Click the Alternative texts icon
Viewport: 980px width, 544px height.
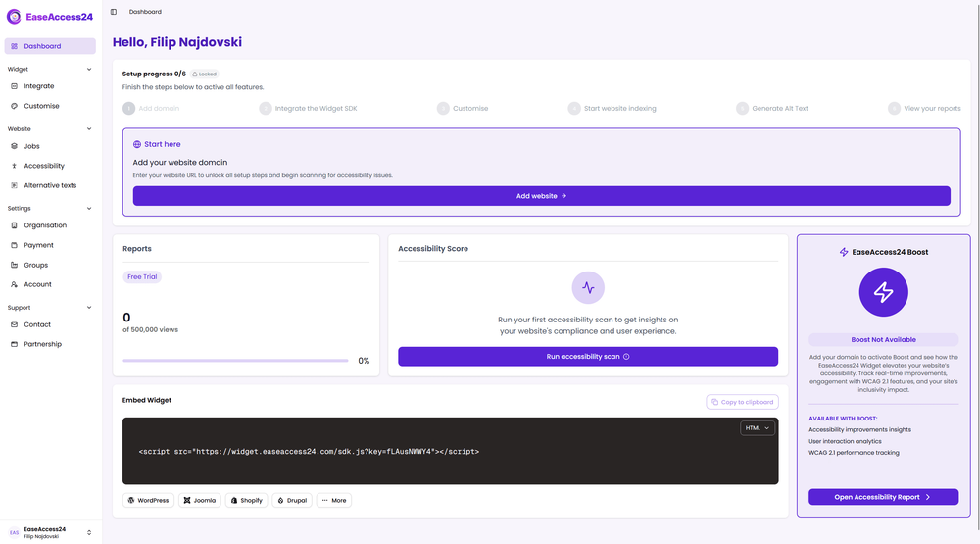(15, 185)
